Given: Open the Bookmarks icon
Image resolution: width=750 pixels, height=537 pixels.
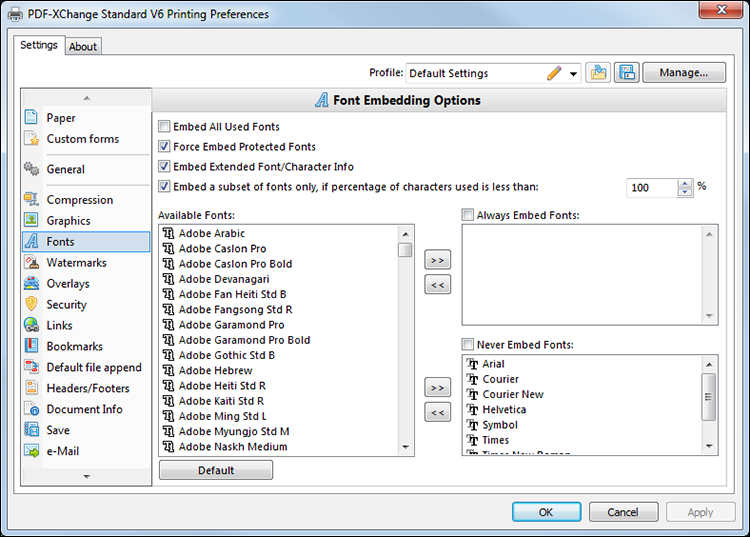Looking at the screenshot, I should pos(31,346).
